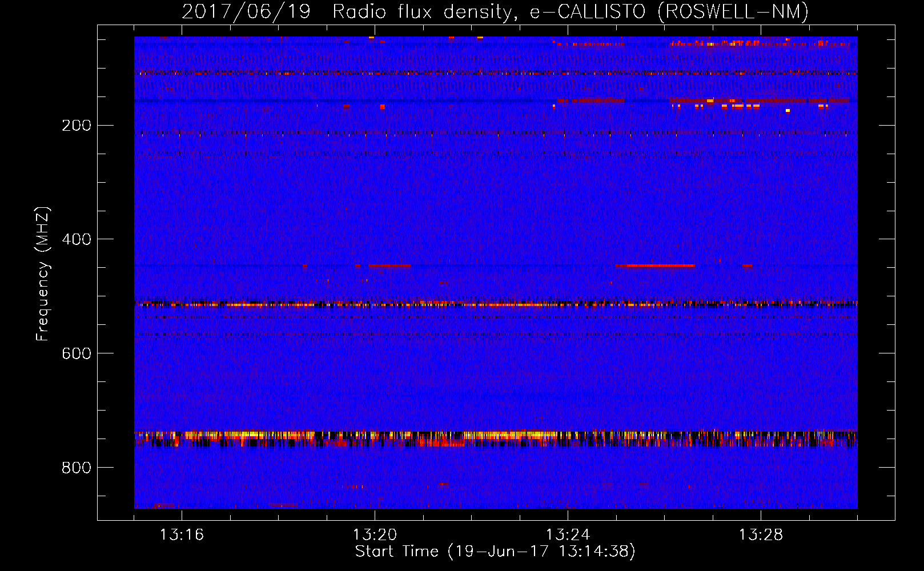
Task: Click the 13:16 time tick label
Action: tap(182, 535)
